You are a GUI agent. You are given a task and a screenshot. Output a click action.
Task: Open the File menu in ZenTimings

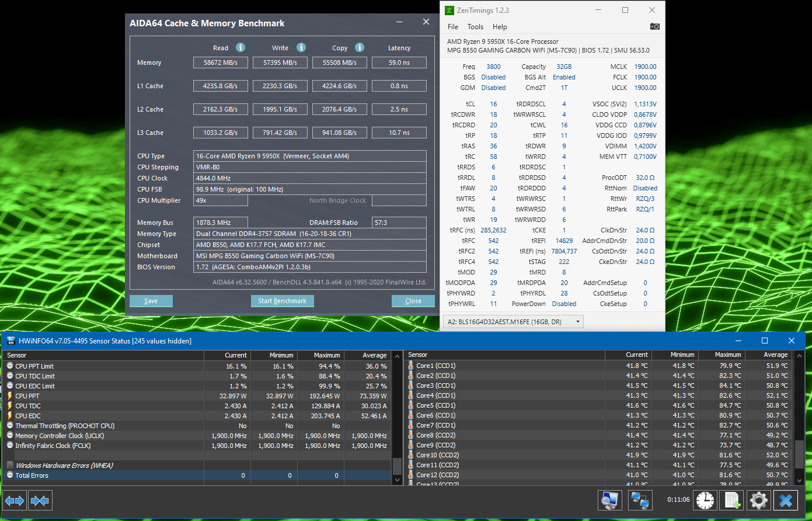(x=453, y=27)
